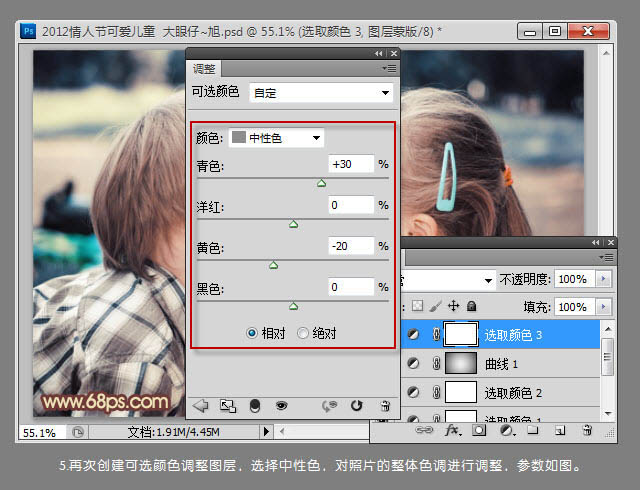Image resolution: width=640 pixels, height=490 pixels.
Task: Click the return to adjustment list arrow
Action: [199, 406]
